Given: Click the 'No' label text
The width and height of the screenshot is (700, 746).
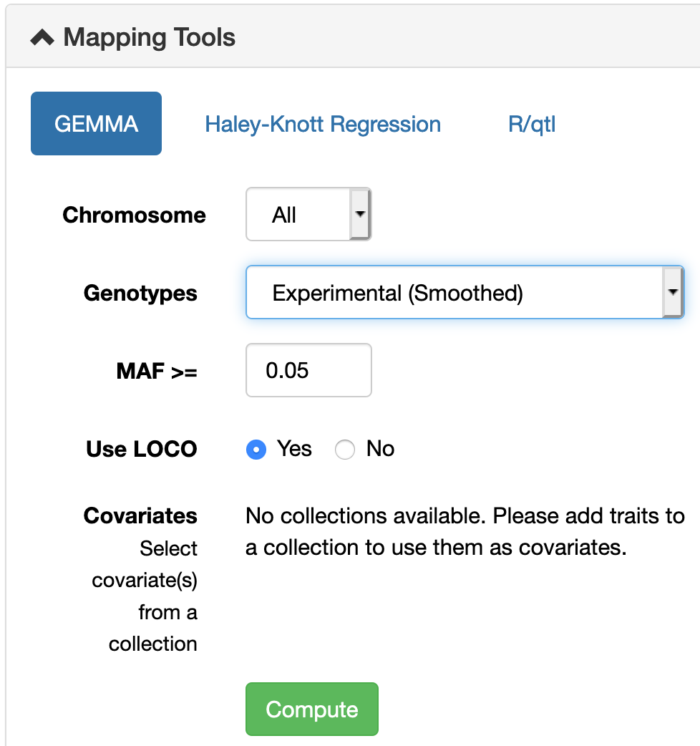Looking at the screenshot, I should click(x=380, y=449).
